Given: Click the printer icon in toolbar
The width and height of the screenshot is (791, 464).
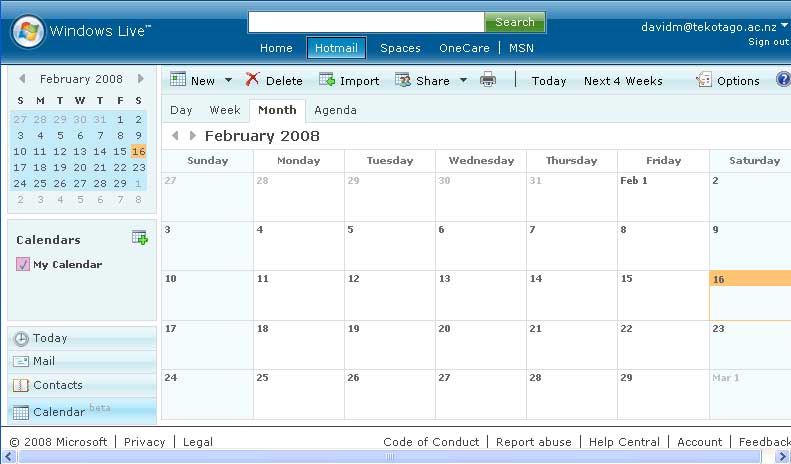Looking at the screenshot, I should click(488, 80).
